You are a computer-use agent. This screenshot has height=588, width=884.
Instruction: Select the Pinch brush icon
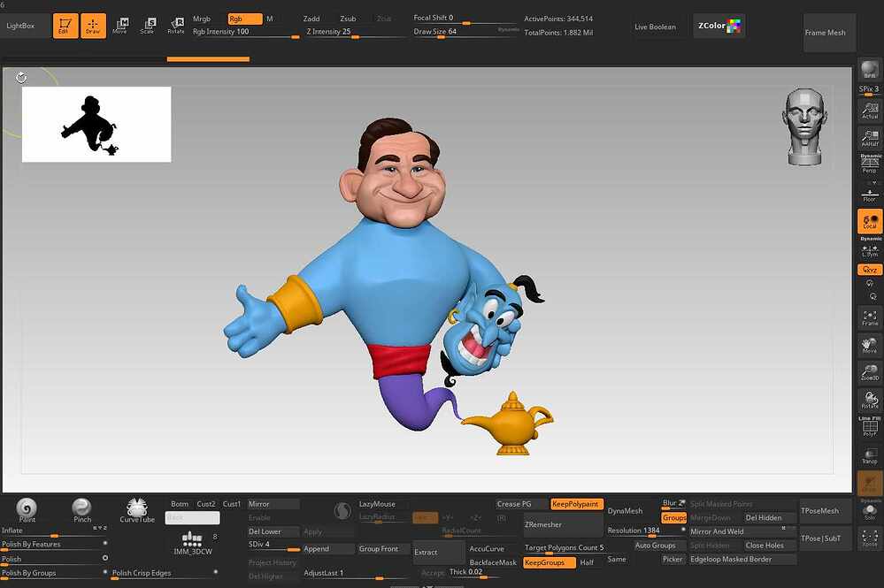tap(81, 510)
